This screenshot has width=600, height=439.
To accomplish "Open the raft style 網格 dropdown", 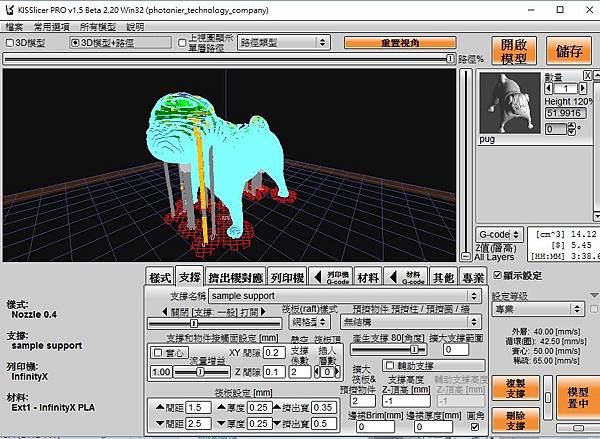I will [x=309, y=322].
